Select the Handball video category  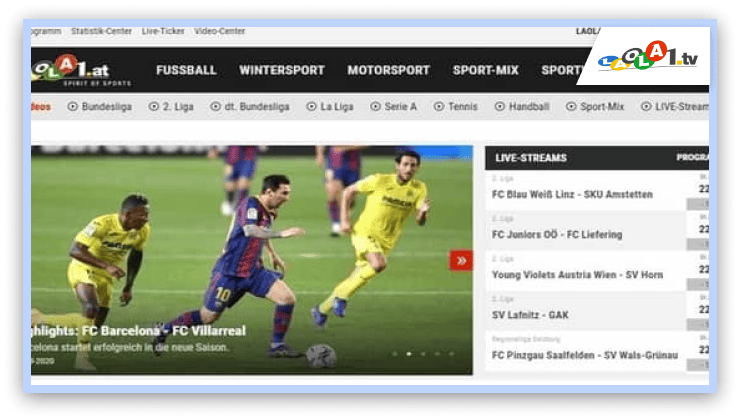coord(529,107)
